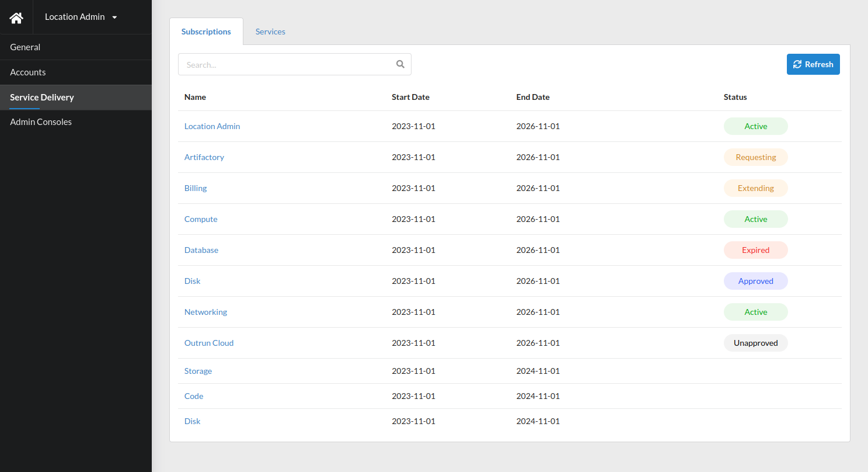Click the search magnifier icon
This screenshot has width=868, height=472.
pos(400,64)
